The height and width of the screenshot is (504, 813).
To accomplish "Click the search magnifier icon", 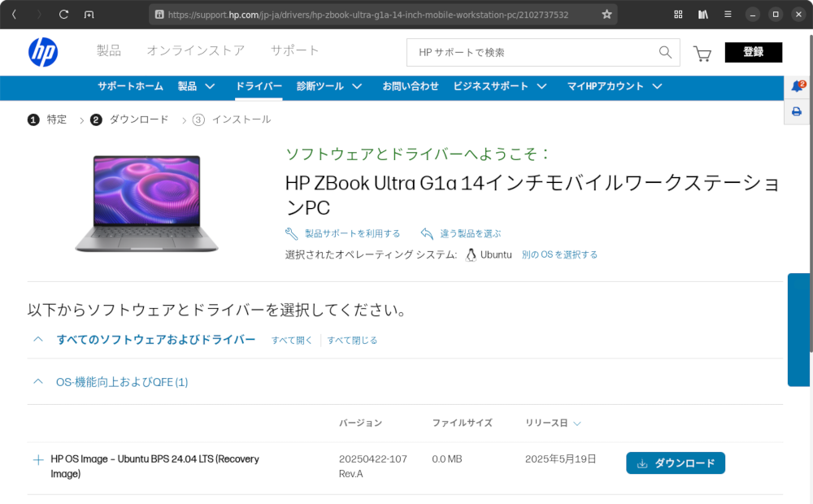I will click(x=665, y=52).
